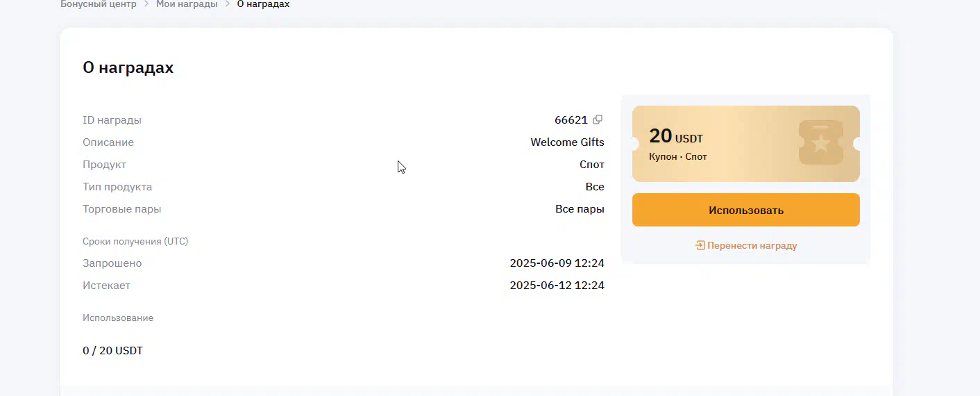The width and height of the screenshot is (980, 396).
Task: Copy the reward ID with the copy icon
Action: pyautogui.click(x=598, y=119)
